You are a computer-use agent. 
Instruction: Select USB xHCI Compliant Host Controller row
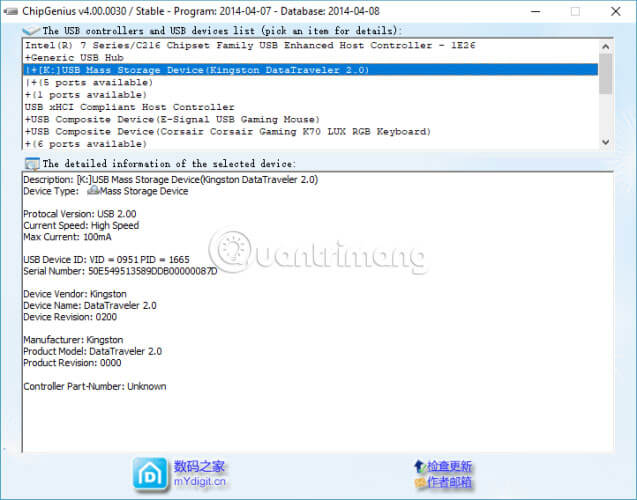coord(310,107)
